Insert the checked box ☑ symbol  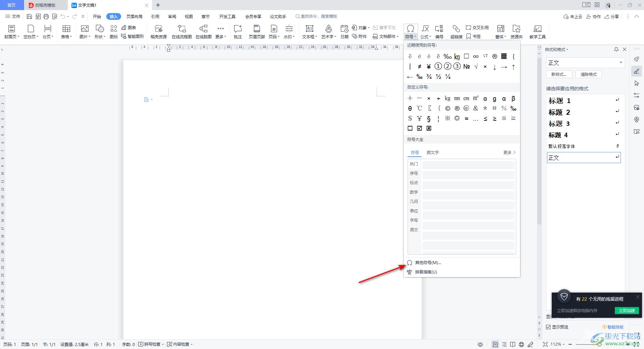tap(419, 128)
